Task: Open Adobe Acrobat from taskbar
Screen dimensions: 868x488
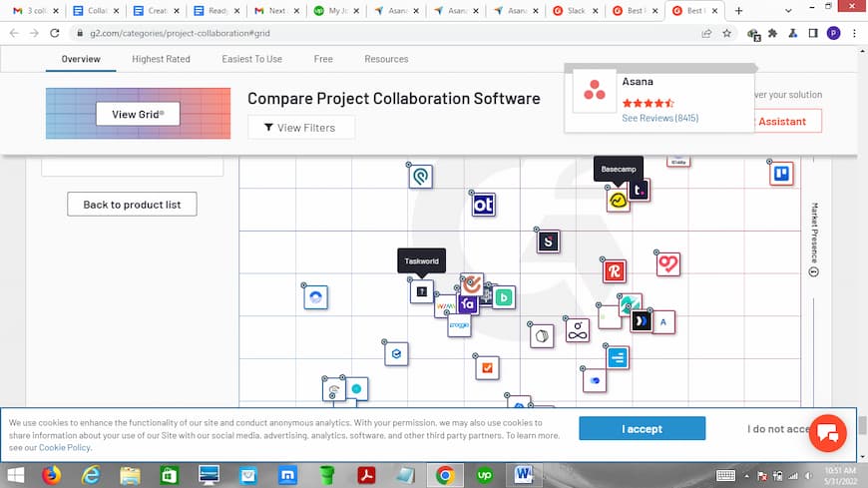Action: point(366,475)
